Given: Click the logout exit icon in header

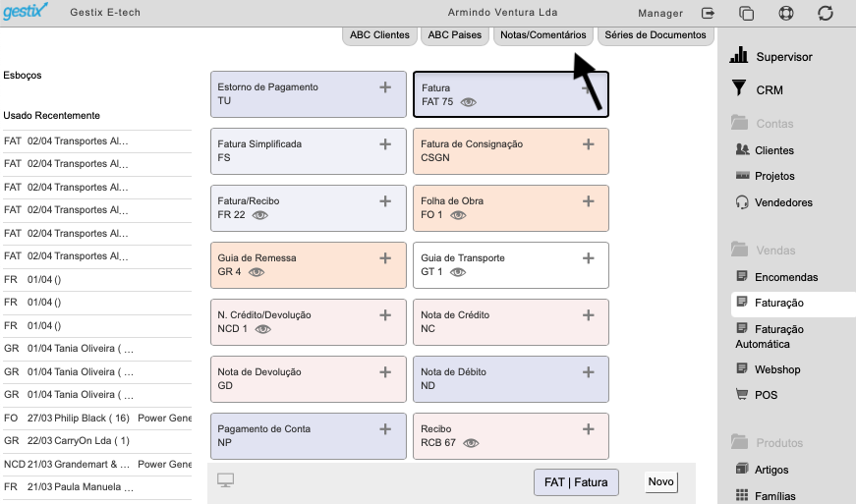Looking at the screenshot, I should point(708,13).
